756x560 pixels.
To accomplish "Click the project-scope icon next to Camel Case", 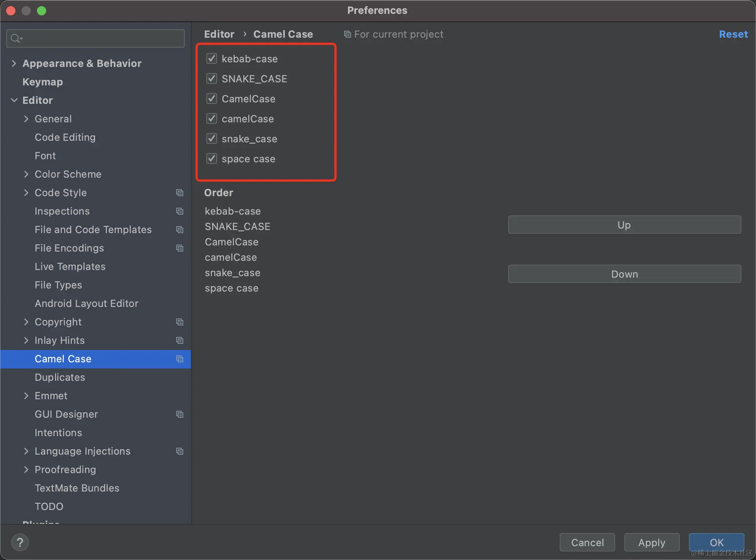I will click(x=179, y=358).
